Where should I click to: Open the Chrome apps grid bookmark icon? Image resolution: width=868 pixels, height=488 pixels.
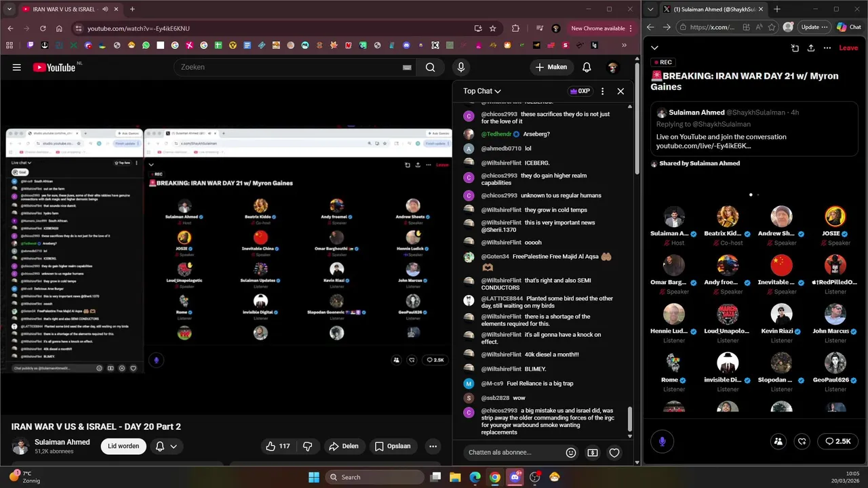[9, 45]
